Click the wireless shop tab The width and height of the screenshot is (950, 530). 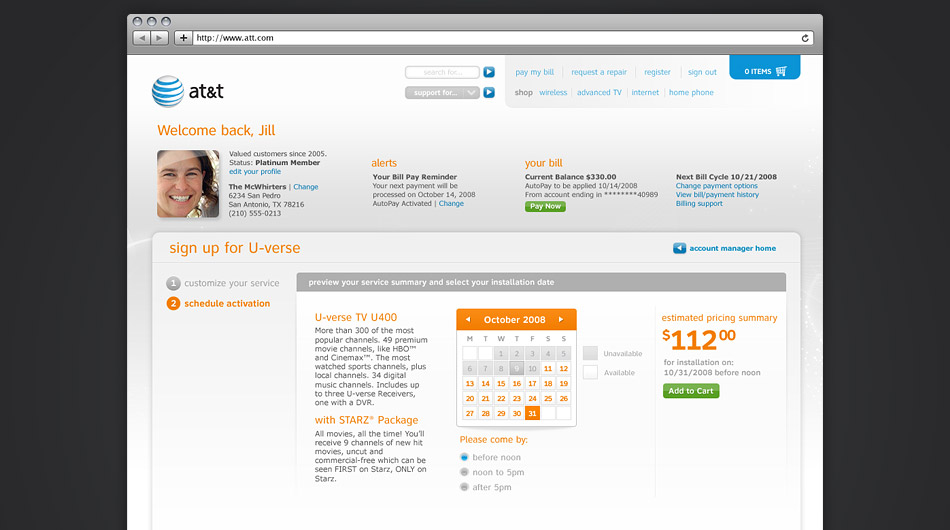[x=553, y=93]
